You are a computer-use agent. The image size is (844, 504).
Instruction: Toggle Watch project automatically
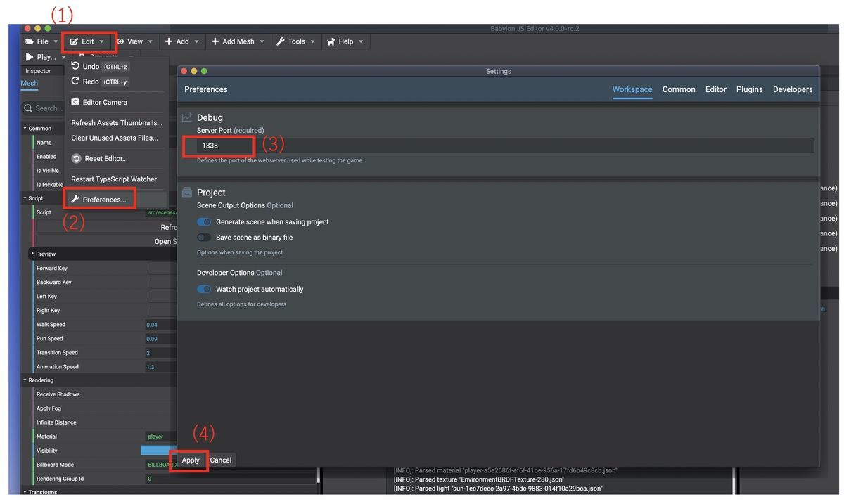[204, 290]
